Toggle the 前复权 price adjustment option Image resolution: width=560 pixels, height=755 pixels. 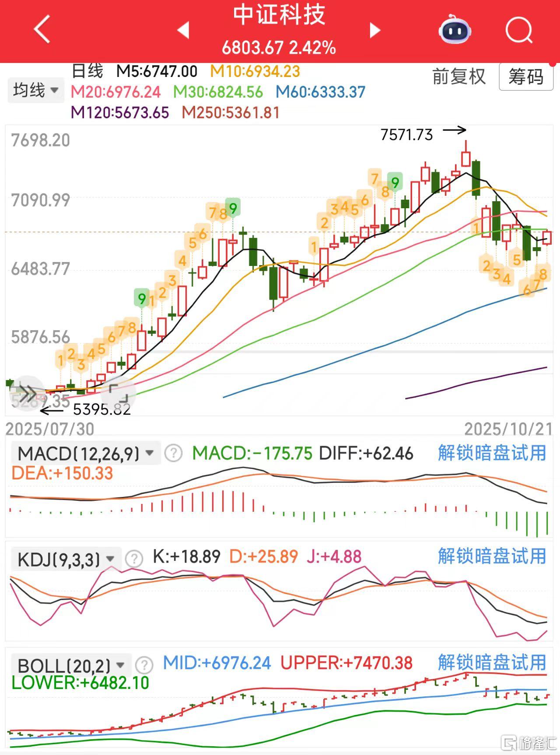[459, 77]
